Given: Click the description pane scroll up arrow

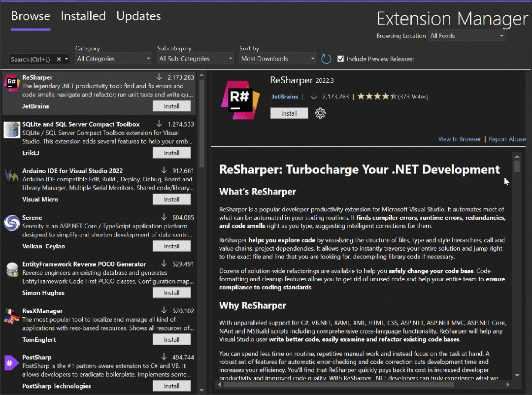Looking at the screenshot, I should coord(517,157).
